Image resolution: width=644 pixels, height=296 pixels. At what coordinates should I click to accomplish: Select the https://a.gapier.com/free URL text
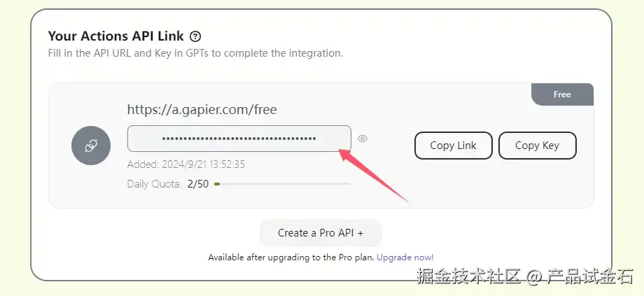pyautogui.click(x=202, y=110)
